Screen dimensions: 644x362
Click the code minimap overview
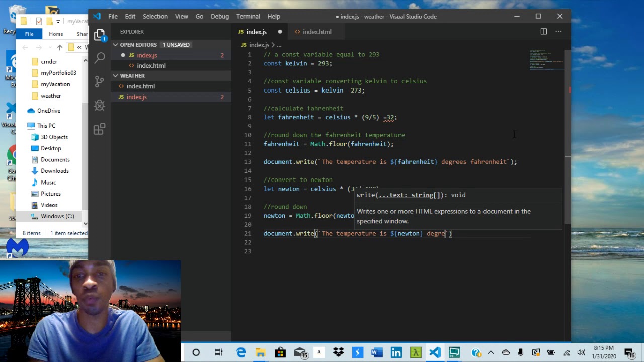(546, 60)
